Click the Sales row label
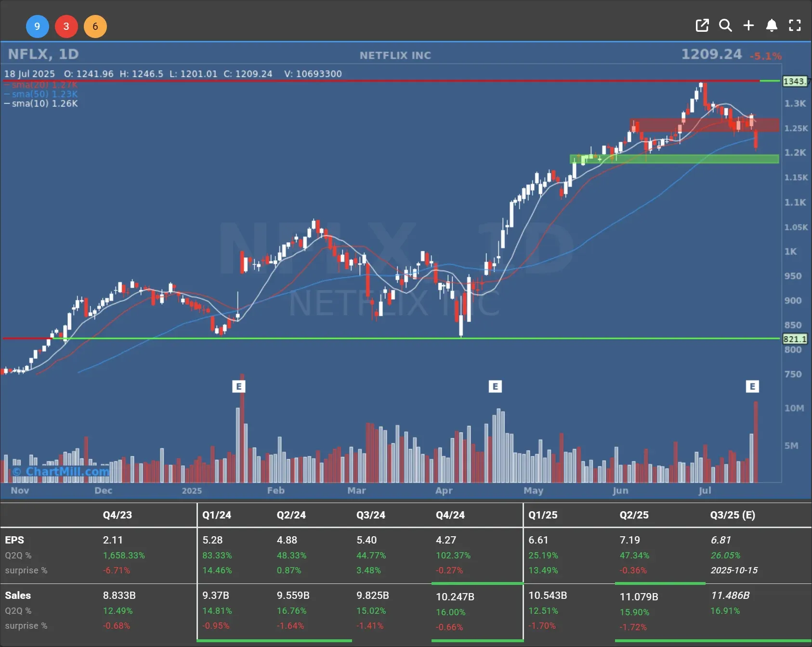Viewport: 812px width, 647px height. pos(18,595)
